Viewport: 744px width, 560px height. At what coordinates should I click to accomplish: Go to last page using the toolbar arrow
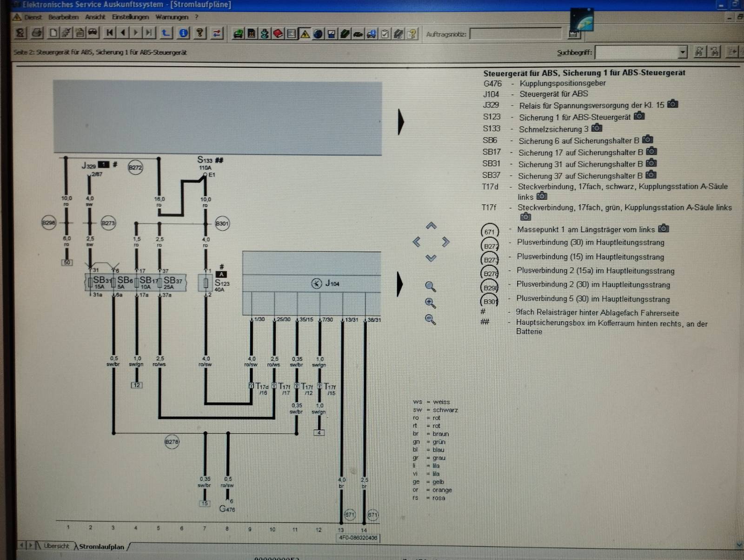[x=148, y=33]
